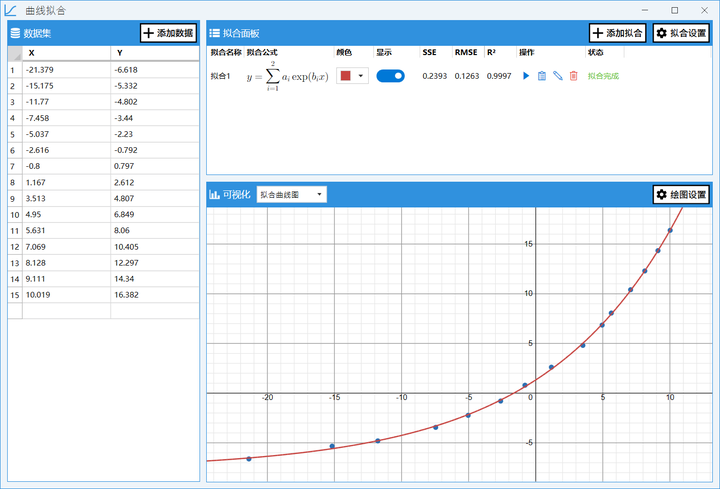Open 绘图设置 plot settings
Screen dimensions: 720x489
[x=681, y=195]
